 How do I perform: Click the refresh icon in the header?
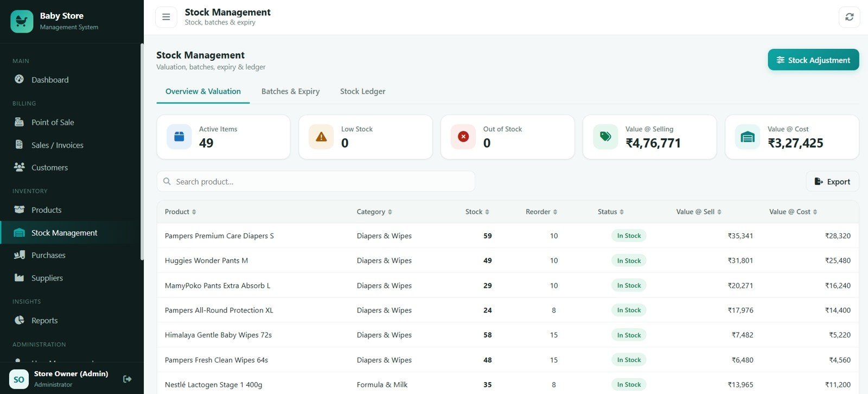tap(849, 17)
